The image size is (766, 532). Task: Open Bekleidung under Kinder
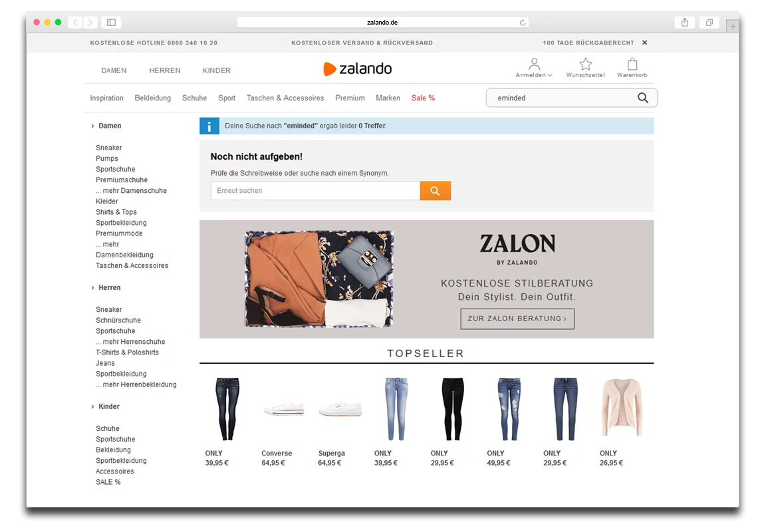pyautogui.click(x=113, y=450)
